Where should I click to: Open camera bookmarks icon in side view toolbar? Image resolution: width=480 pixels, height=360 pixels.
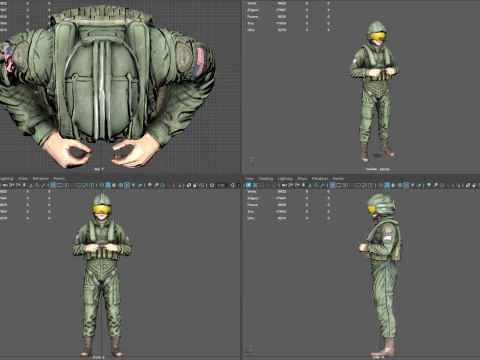tap(303, 185)
